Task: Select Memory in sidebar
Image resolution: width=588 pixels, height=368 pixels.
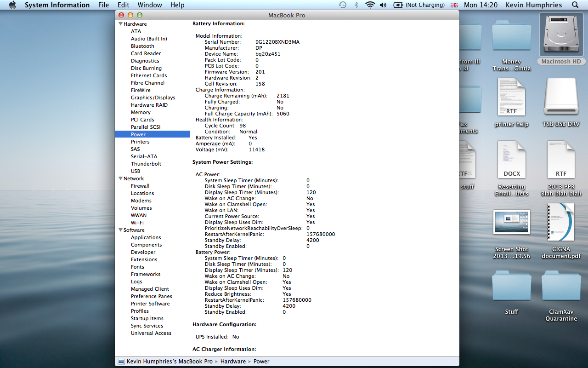Action: coord(141,112)
